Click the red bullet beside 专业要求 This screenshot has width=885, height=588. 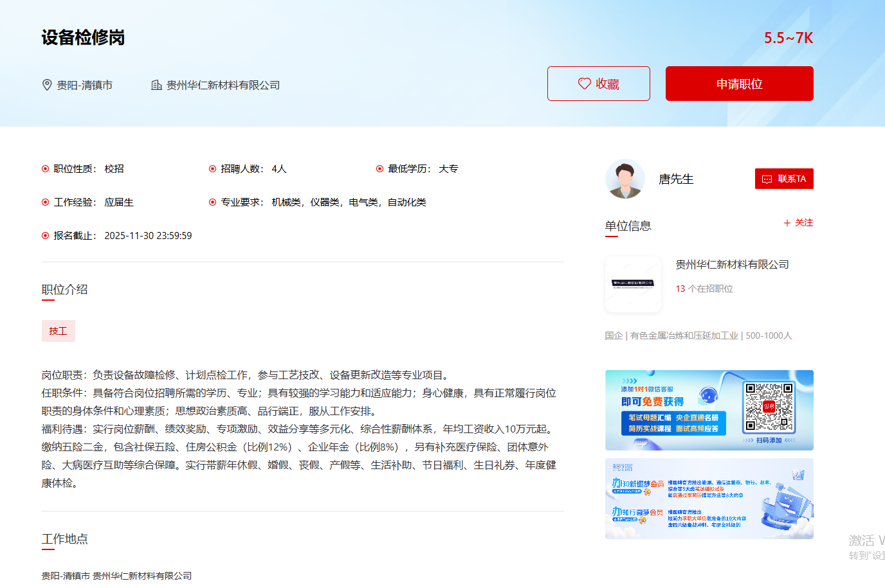pyautogui.click(x=212, y=202)
